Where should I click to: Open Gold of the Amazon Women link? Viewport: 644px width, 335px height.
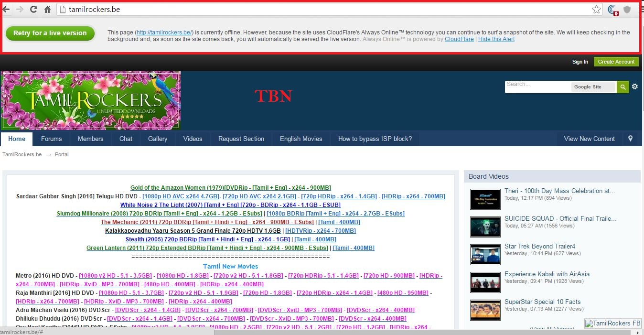231,188
